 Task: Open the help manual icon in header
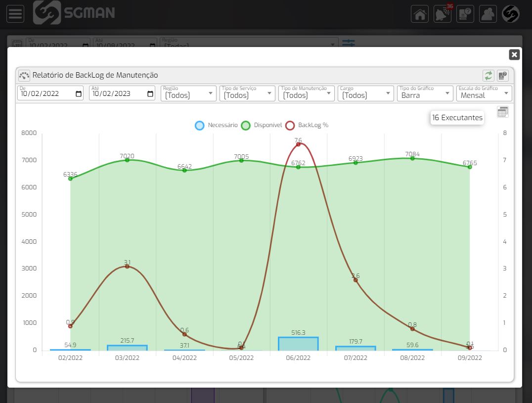tap(465, 14)
